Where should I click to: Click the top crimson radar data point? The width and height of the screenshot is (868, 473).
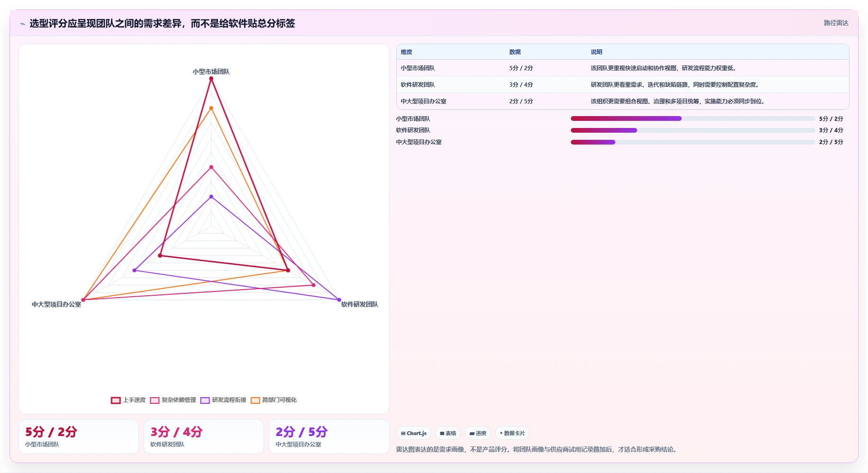[x=211, y=79]
